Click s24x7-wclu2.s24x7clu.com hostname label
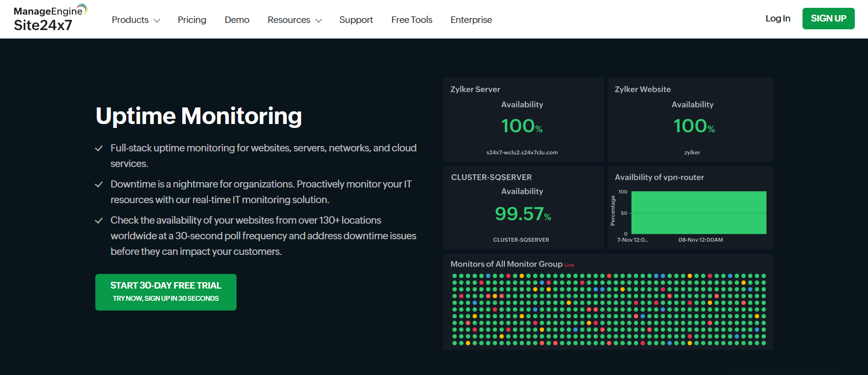This screenshot has height=375, width=868. point(522,152)
